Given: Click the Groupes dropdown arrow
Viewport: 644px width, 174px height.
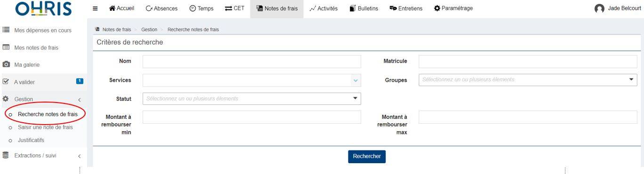Looking at the screenshot, I should [631, 80].
